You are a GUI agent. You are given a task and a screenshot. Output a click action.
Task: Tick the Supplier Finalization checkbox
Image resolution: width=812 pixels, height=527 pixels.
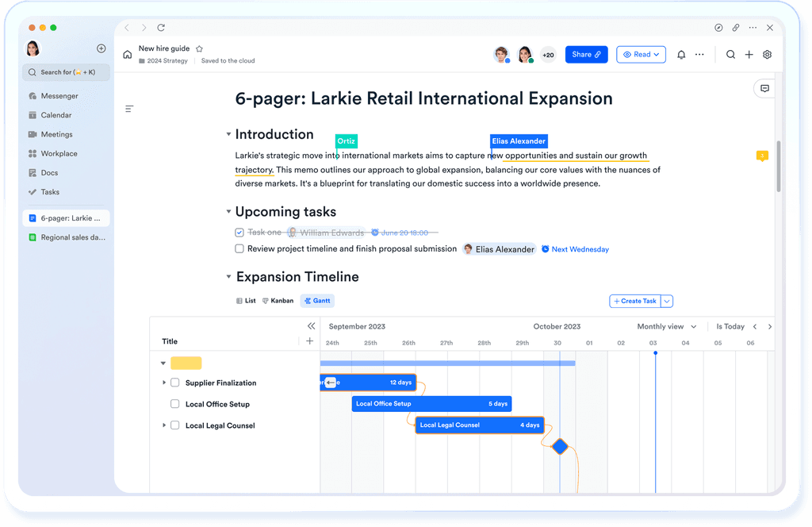[x=174, y=383]
